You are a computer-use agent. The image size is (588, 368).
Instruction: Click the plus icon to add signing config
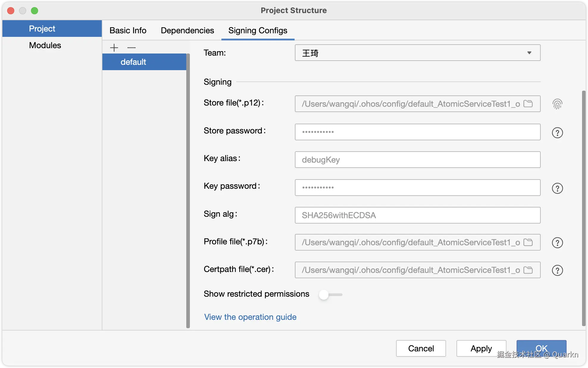pos(114,48)
